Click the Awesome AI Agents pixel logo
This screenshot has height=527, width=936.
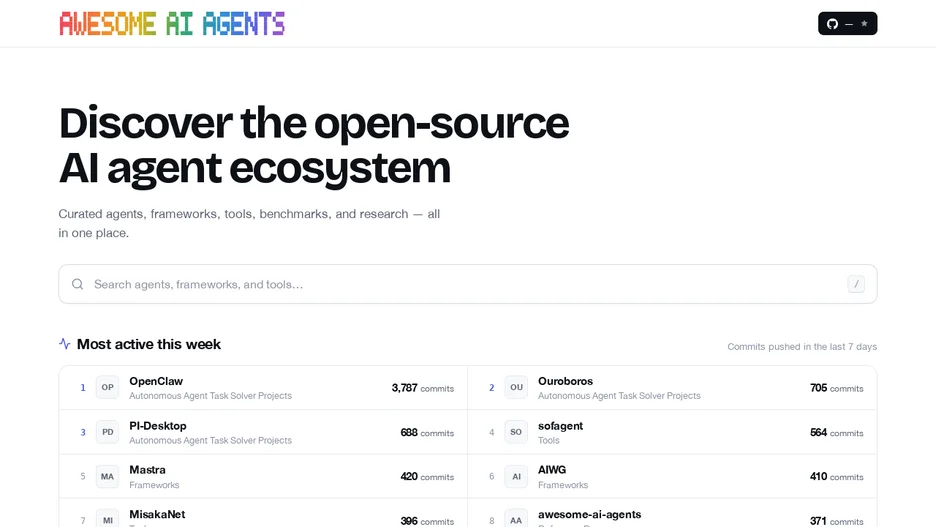[172, 24]
